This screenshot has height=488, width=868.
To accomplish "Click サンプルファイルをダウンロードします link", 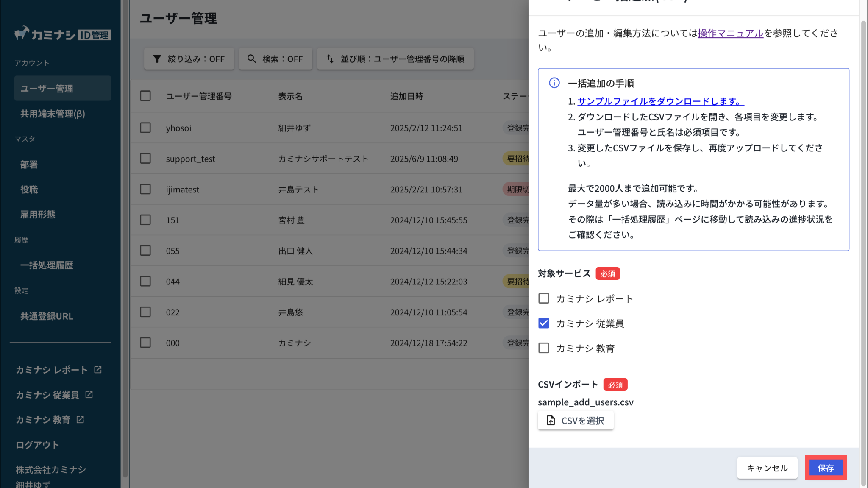I will pyautogui.click(x=661, y=101).
